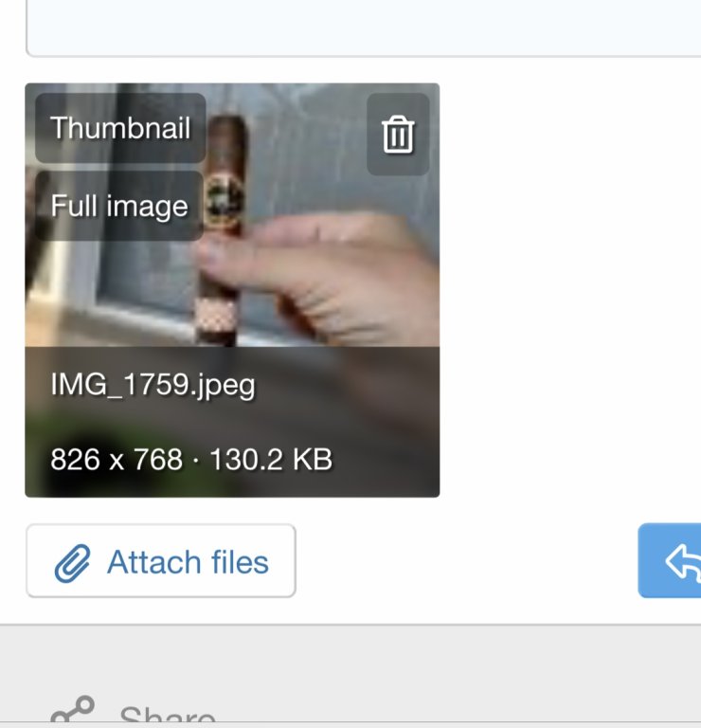Click the blue reply arrow button
The image size is (701, 728).
click(x=670, y=560)
